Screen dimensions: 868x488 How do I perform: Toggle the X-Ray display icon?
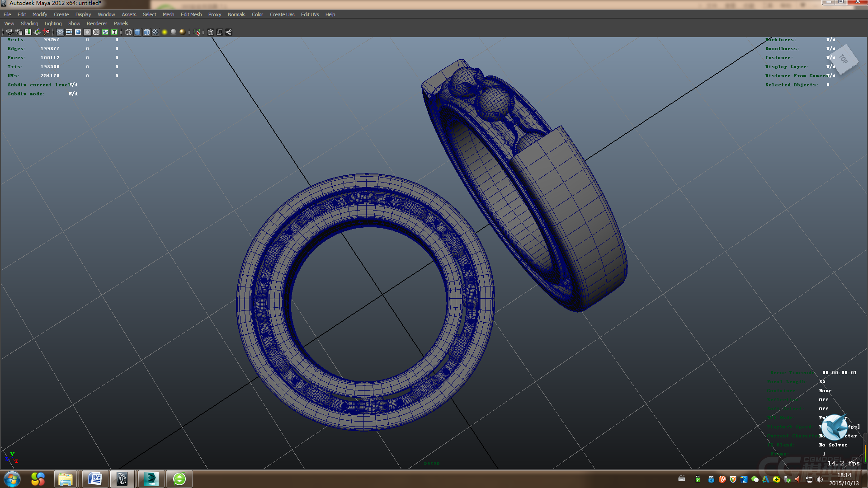(211, 32)
